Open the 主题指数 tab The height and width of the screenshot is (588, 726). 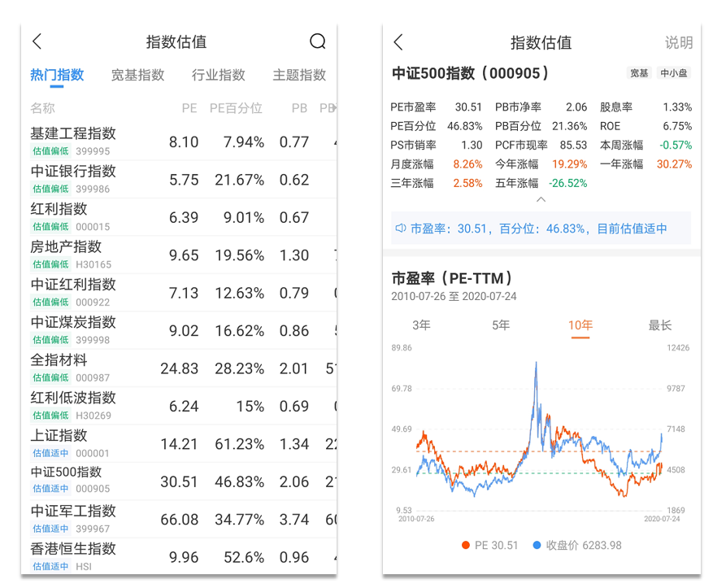coord(299,75)
